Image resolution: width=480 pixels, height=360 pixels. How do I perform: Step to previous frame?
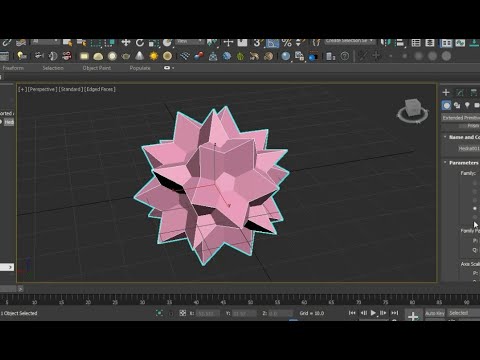(x=363, y=313)
